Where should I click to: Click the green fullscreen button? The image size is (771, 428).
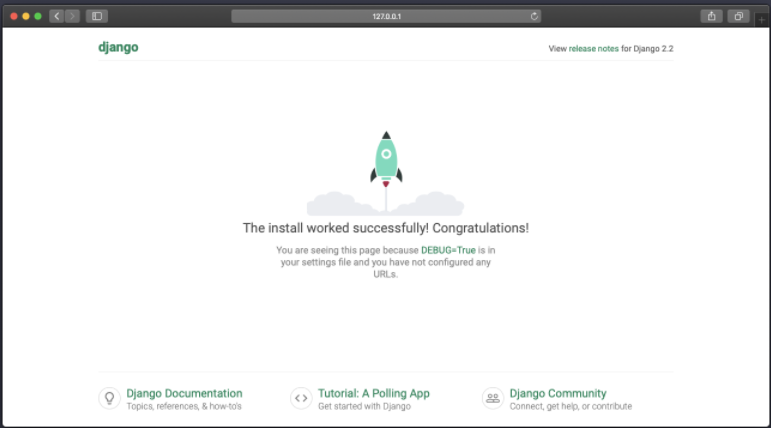(38, 16)
